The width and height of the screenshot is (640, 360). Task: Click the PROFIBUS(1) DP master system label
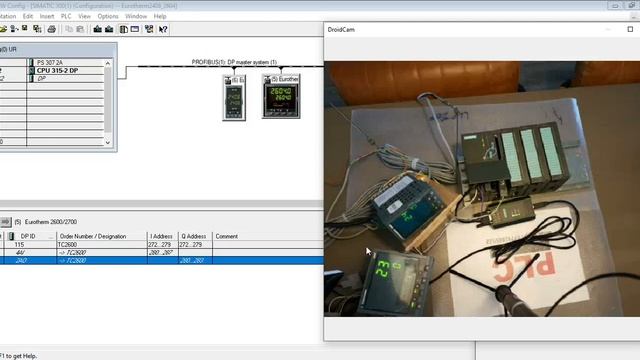(234, 62)
